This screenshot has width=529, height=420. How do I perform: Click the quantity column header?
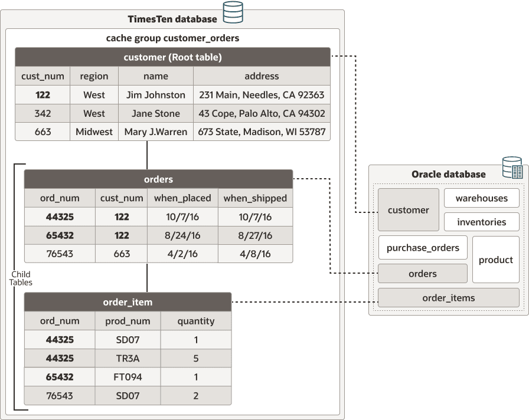(196, 321)
